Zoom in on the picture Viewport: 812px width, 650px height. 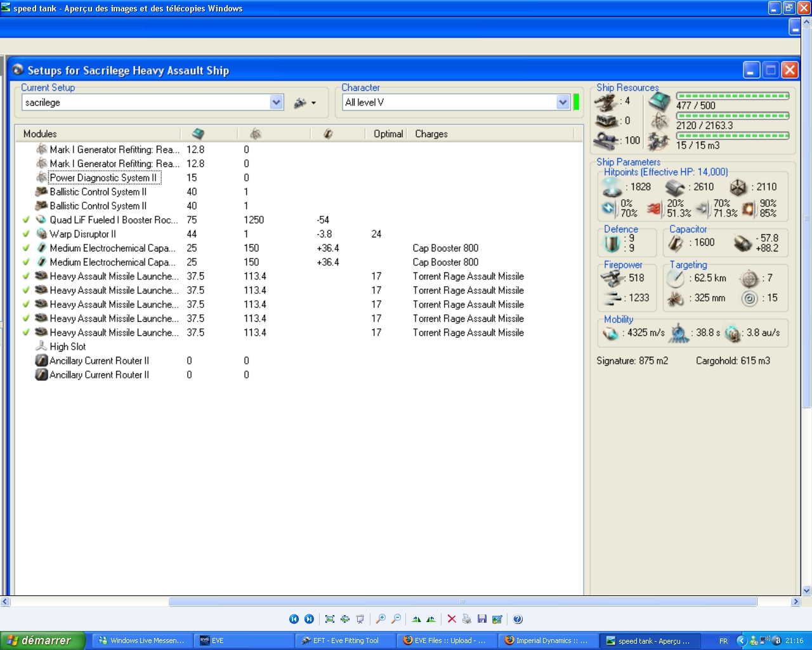tap(381, 619)
